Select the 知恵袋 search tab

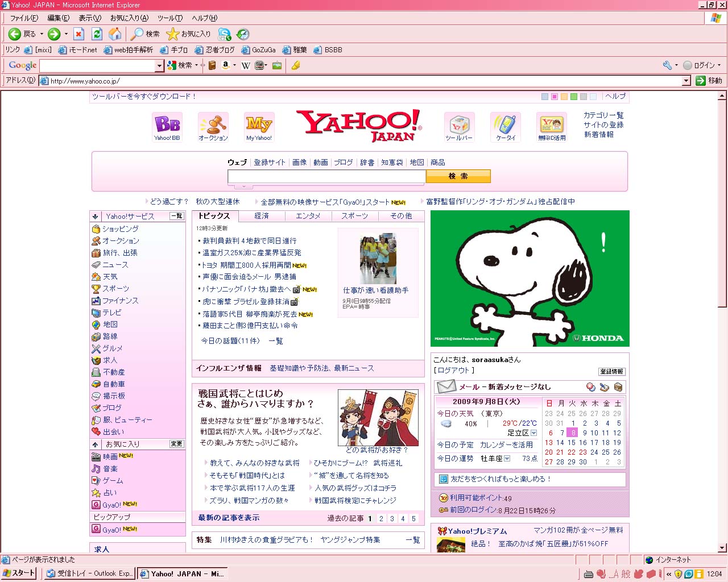pos(392,163)
